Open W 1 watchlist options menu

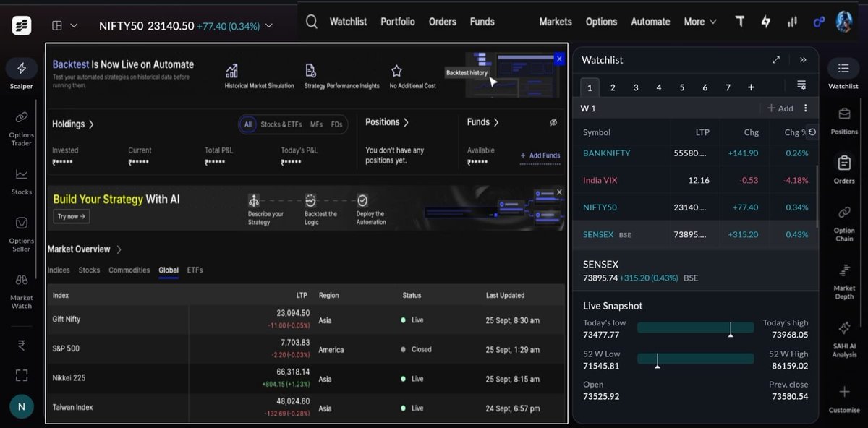click(x=805, y=108)
